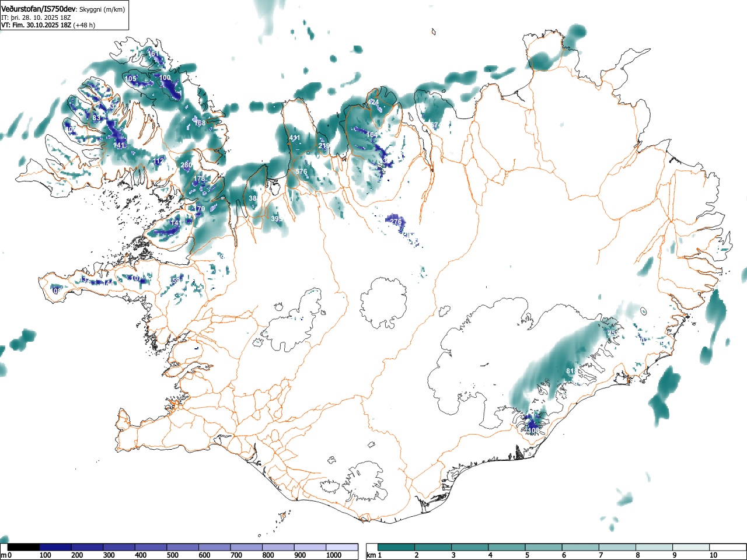The width and height of the screenshot is (747, 560).
Task: Select the white swatch right of 10 km
Action: point(728,547)
